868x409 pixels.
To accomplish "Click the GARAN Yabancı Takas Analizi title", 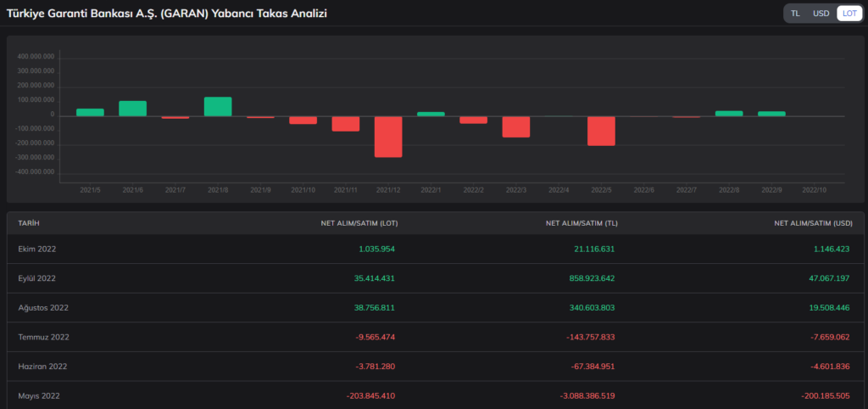I will tap(166, 14).
